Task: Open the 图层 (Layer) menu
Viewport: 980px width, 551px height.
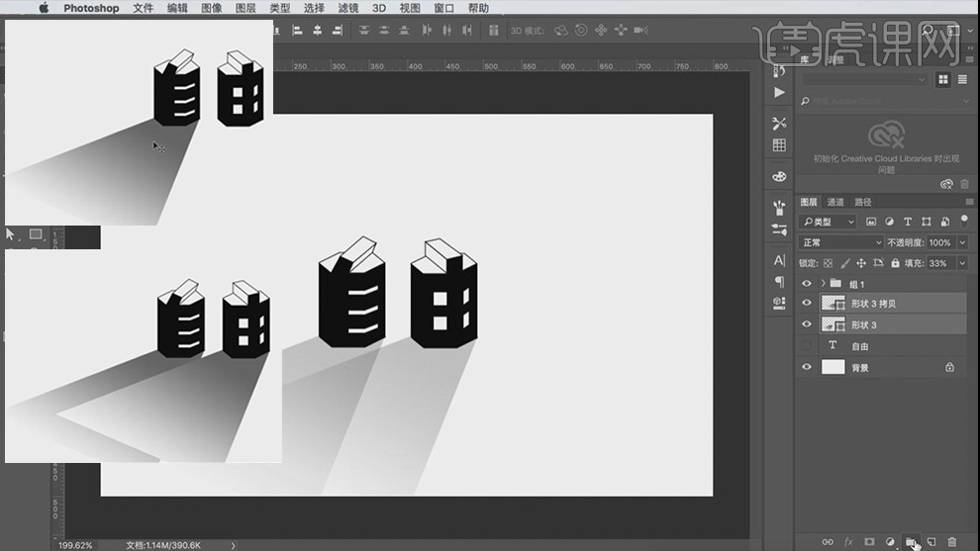Action: tap(245, 8)
